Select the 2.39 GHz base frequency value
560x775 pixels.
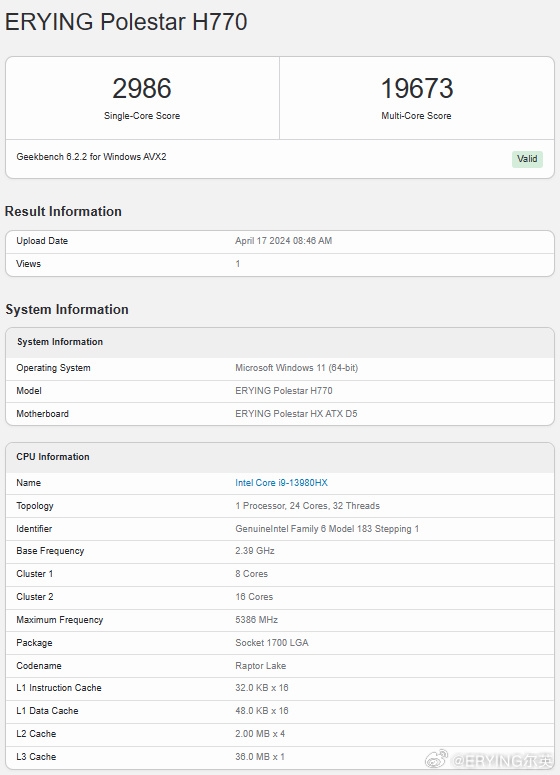click(x=255, y=551)
